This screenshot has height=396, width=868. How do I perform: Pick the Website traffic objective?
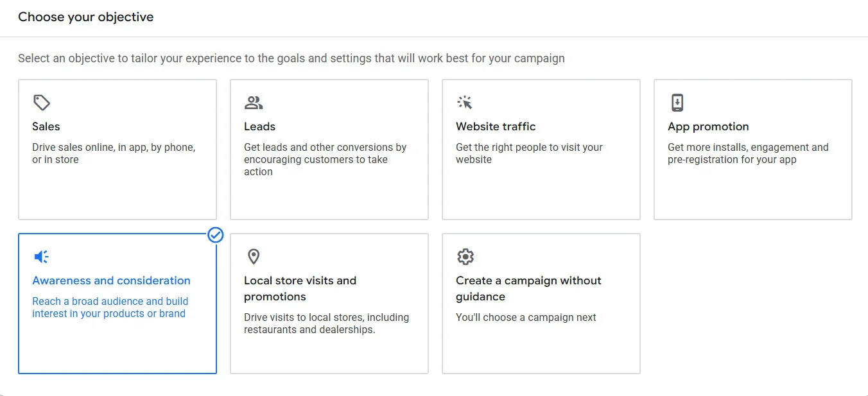click(x=541, y=150)
